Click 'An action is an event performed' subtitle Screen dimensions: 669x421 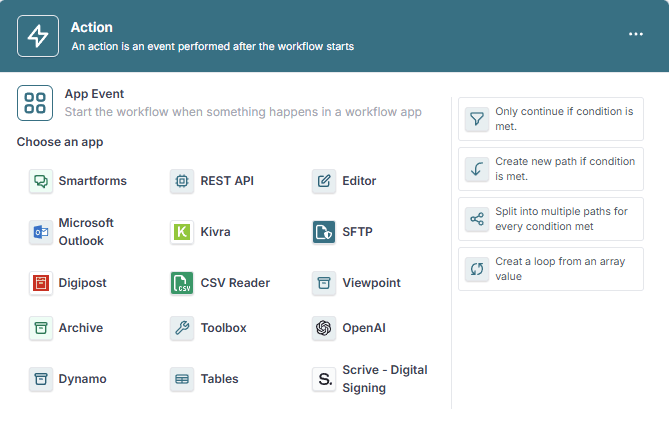213,46
